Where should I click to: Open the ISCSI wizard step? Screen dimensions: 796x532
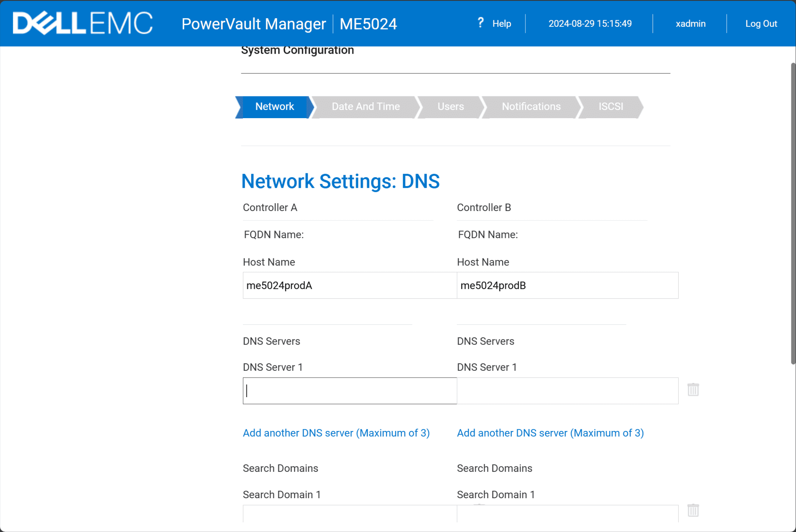pyautogui.click(x=610, y=106)
